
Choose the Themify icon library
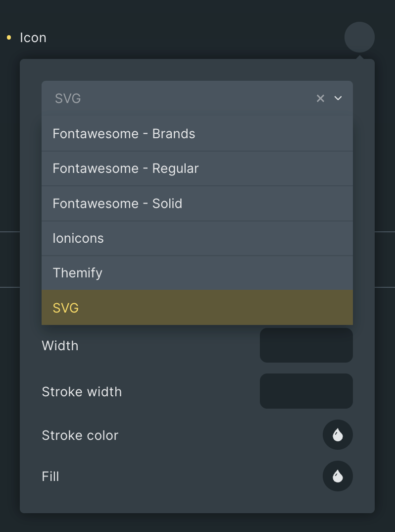point(197,273)
